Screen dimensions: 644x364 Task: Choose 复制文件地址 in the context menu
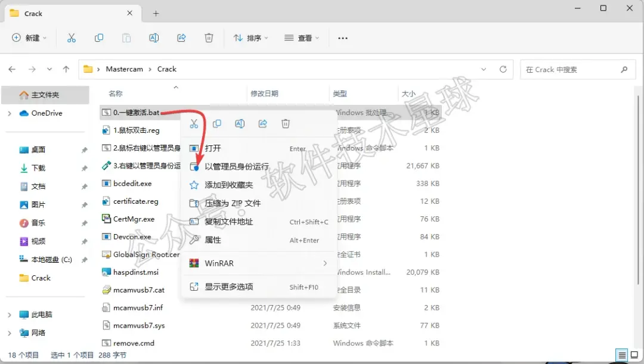pos(258,222)
